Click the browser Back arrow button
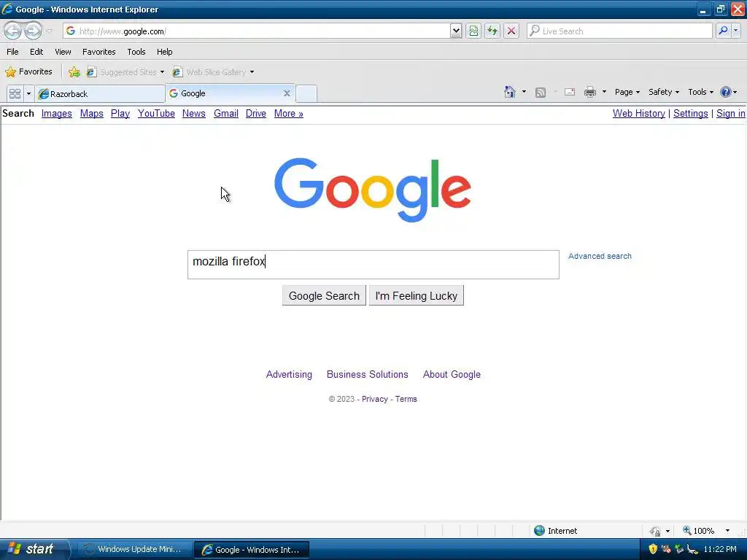Image resolution: width=747 pixels, height=560 pixels. pyautogui.click(x=13, y=31)
